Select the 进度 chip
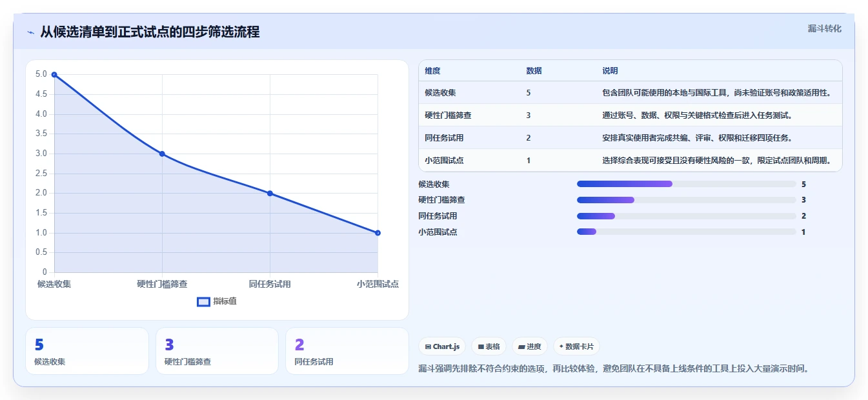The height and width of the screenshot is (400, 868). [530, 346]
